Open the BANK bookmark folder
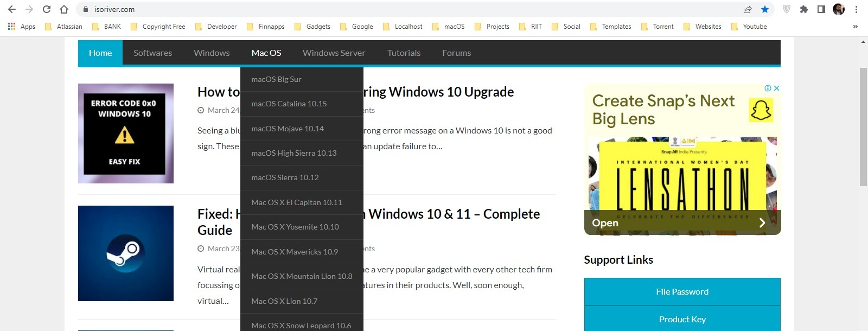This screenshot has height=331, width=868. coord(106,26)
